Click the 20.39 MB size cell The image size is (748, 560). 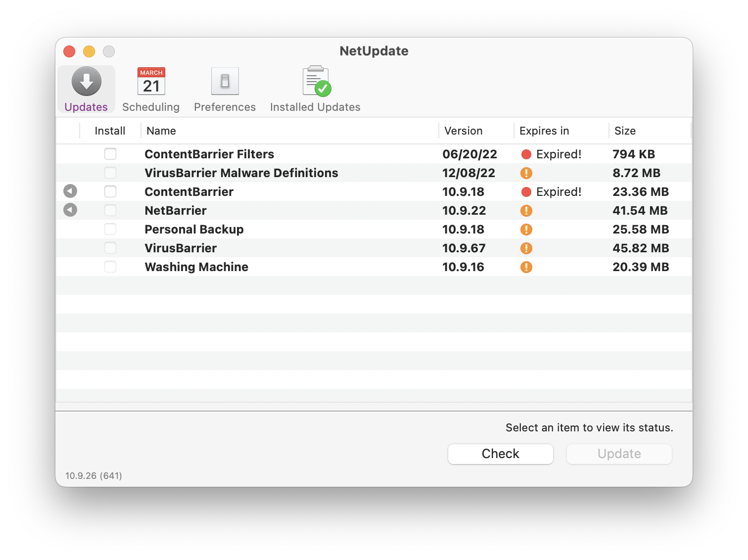(x=641, y=267)
